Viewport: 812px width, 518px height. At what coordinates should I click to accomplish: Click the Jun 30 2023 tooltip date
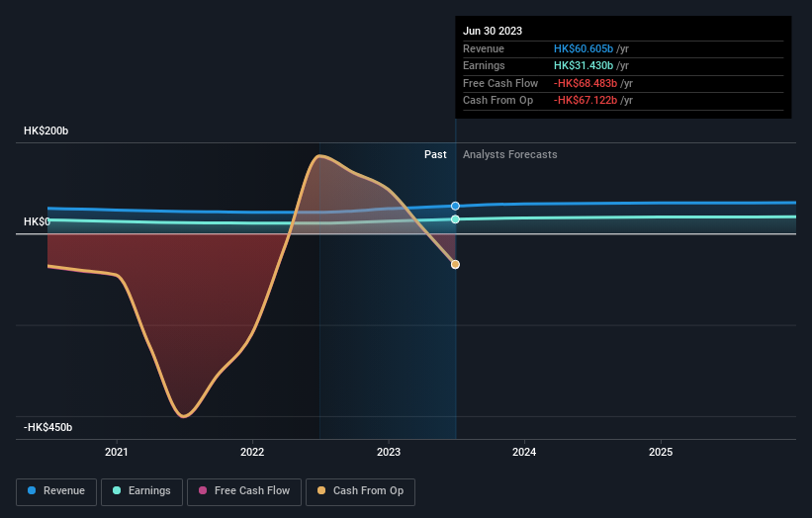coord(493,31)
